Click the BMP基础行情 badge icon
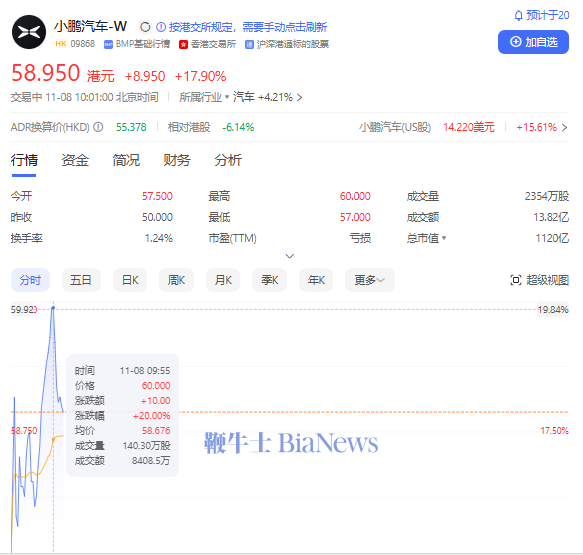583x555 pixels. [108, 45]
